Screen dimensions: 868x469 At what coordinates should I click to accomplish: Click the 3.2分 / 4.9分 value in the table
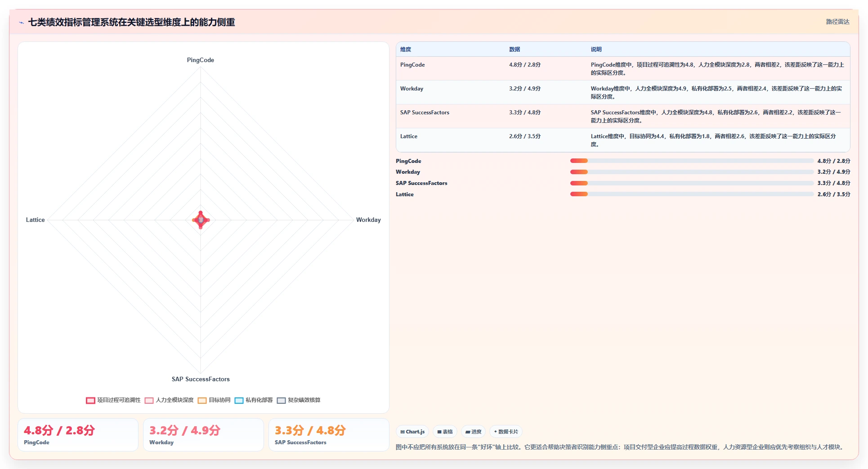coord(525,89)
